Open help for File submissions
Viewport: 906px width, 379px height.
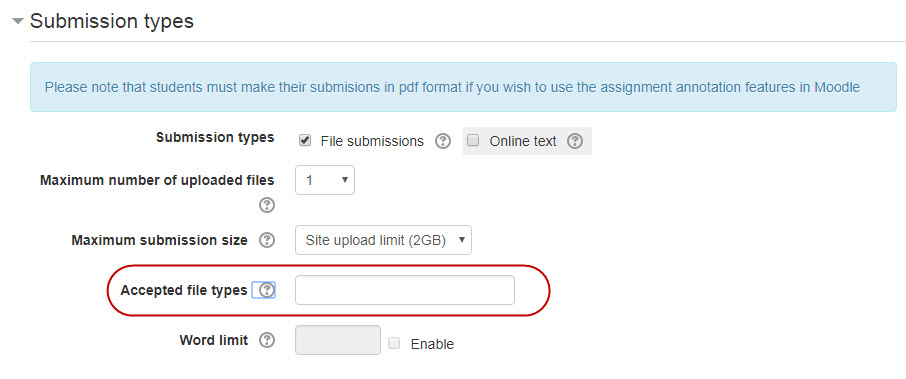[443, 141]
